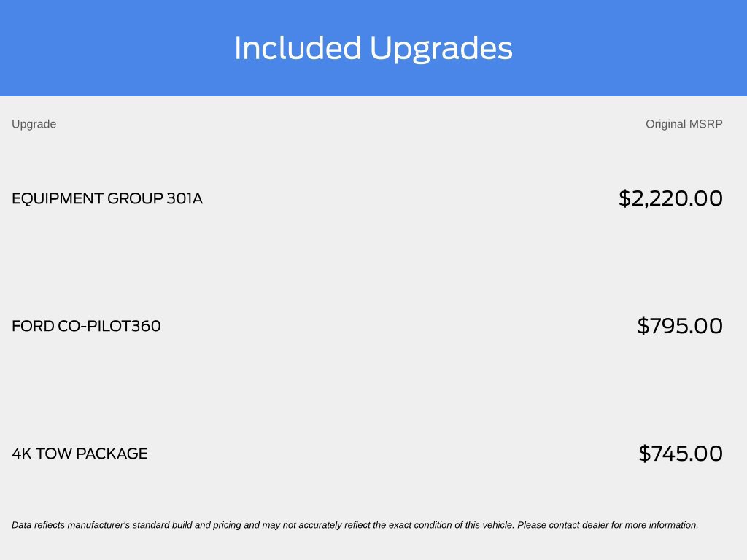
Task: Select the Original MSRP column header
Action: pyautogui.click(x=684, y=124)
